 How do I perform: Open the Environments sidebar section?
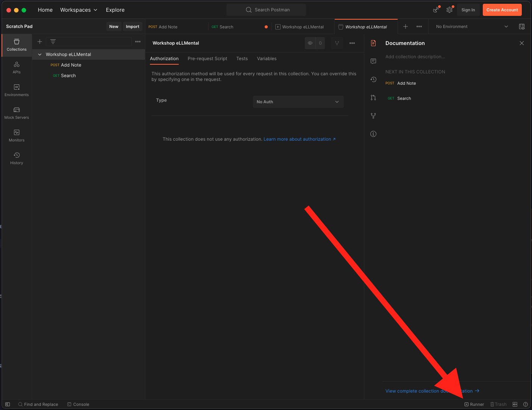tap(17, 90)
